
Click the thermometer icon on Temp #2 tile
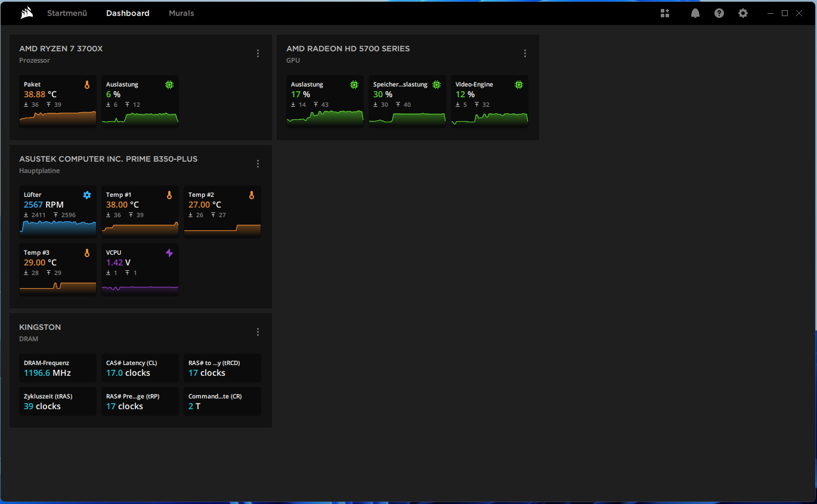(x=252, y=195)
